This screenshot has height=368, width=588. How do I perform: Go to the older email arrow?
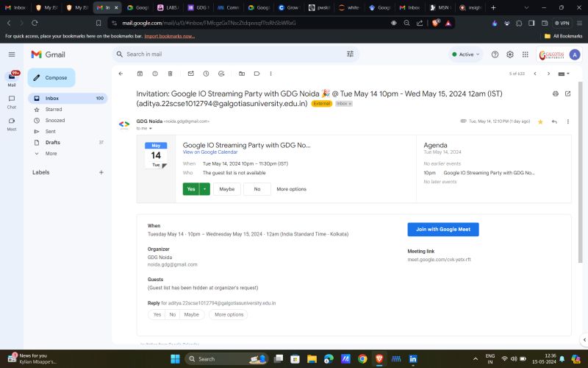coord(548,74)
